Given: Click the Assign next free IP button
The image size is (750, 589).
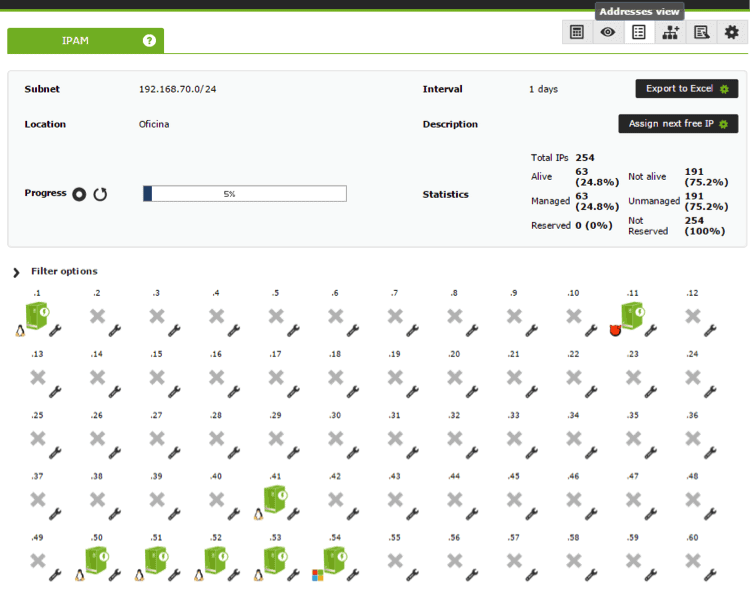Looking at the screenshot, I should point(678,124).
